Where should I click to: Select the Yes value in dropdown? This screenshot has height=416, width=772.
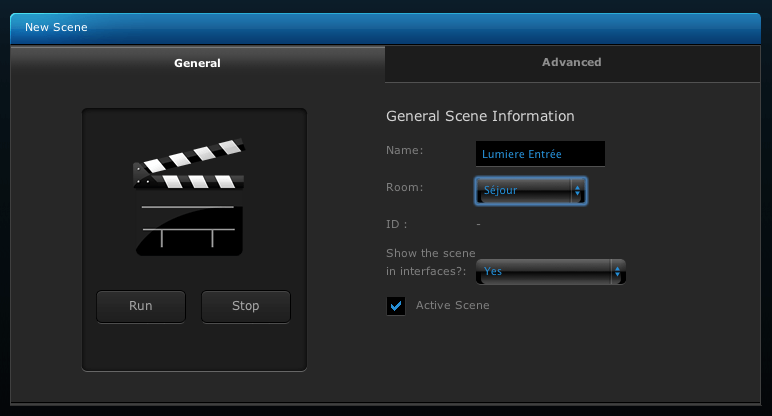493,271
